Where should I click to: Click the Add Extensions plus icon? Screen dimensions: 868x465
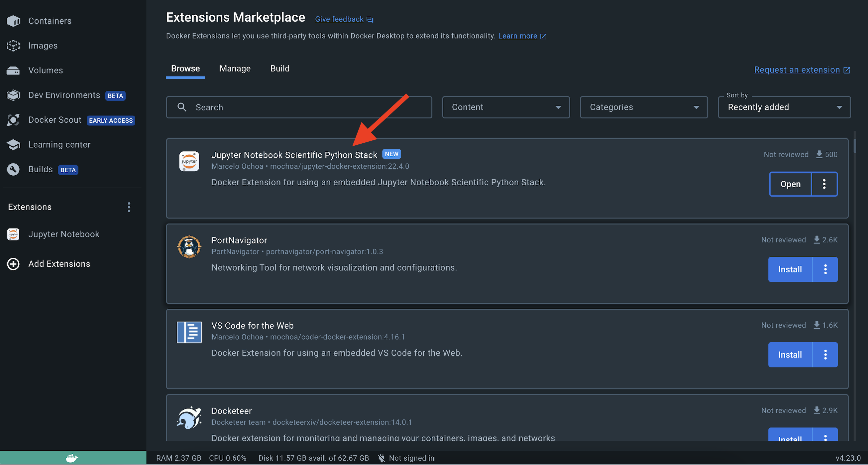13,264
